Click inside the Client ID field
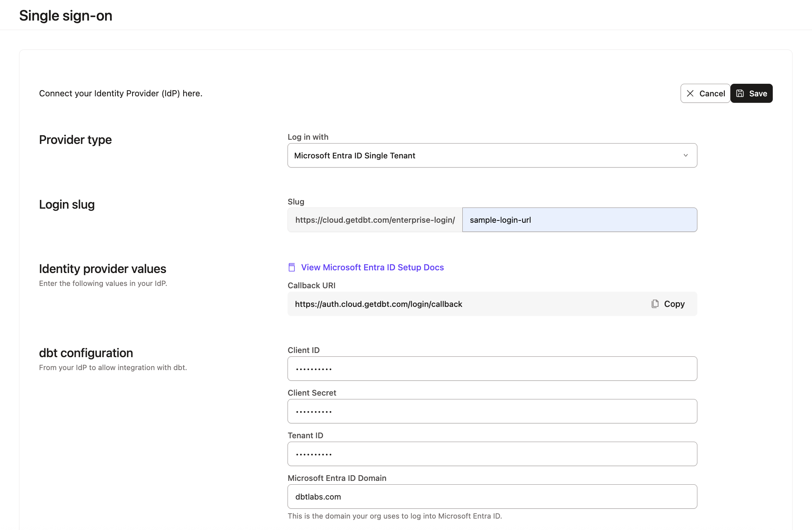 coord(492,368)
